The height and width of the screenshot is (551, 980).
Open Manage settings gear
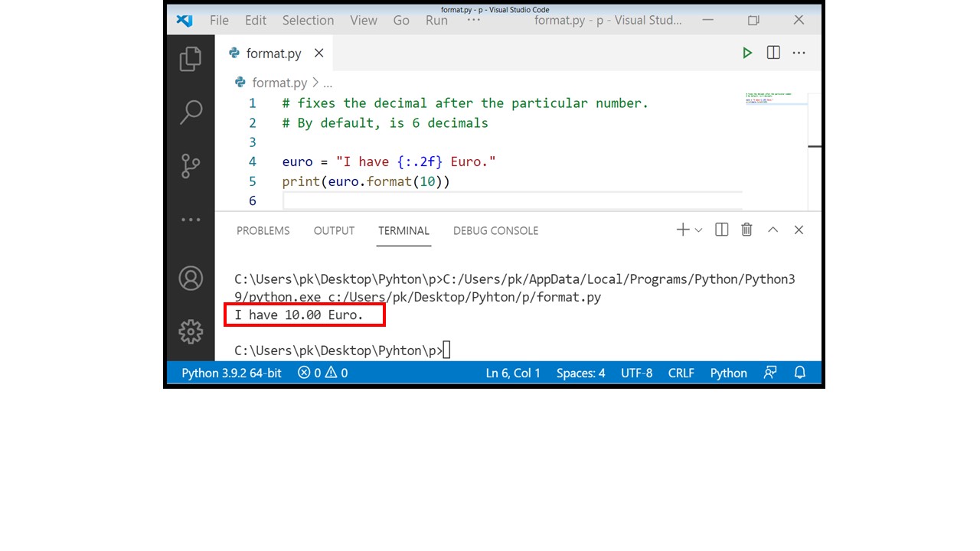(190, 331)
